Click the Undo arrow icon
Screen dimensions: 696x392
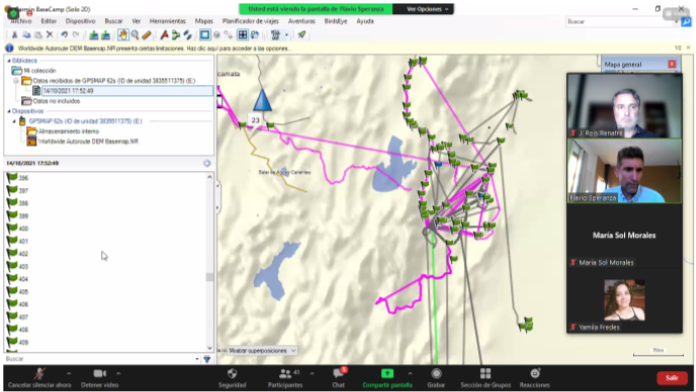pos(64,35)
